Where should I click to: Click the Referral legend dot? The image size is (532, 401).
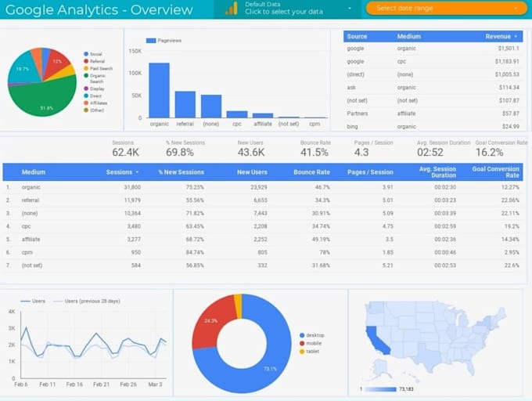[86, 61]
